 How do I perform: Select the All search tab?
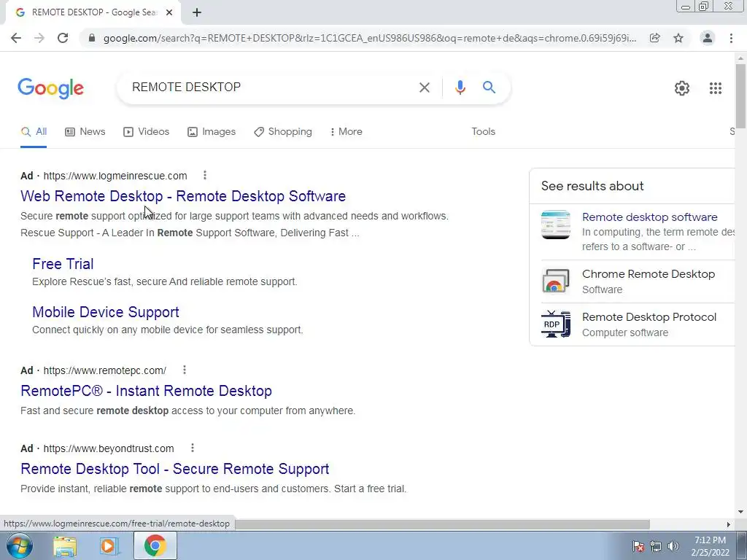point(34,131)
